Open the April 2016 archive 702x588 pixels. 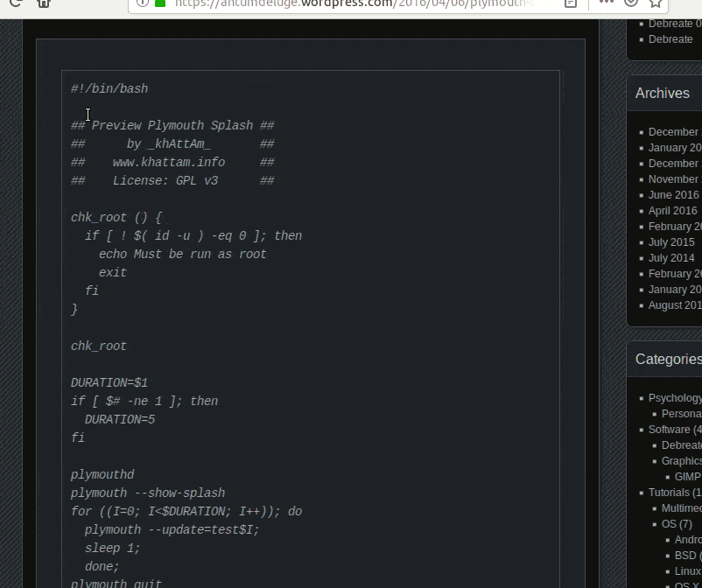point(672,210)
